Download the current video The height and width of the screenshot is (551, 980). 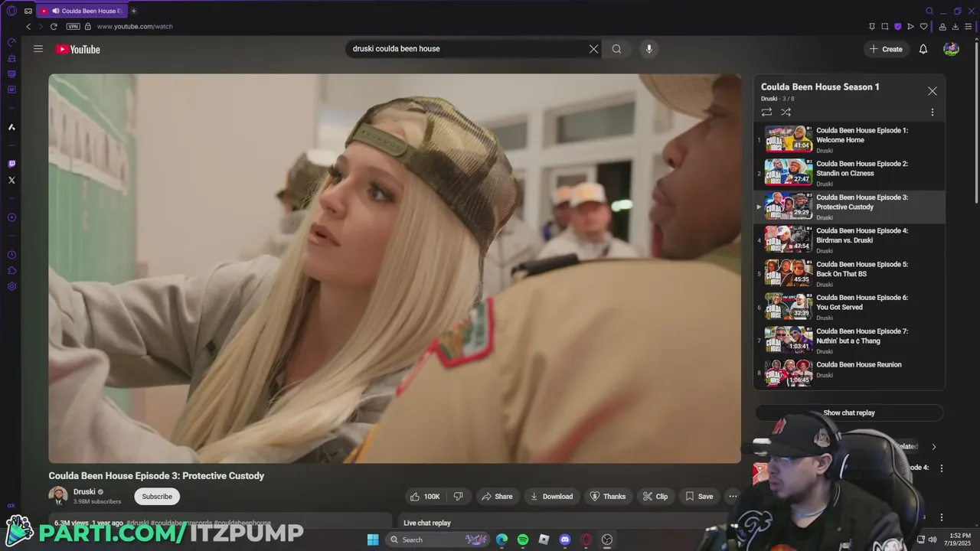pos(551,497)
